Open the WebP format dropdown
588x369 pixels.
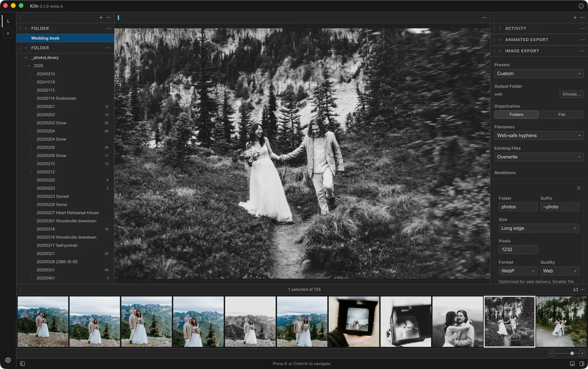click(x=518, y=271)
